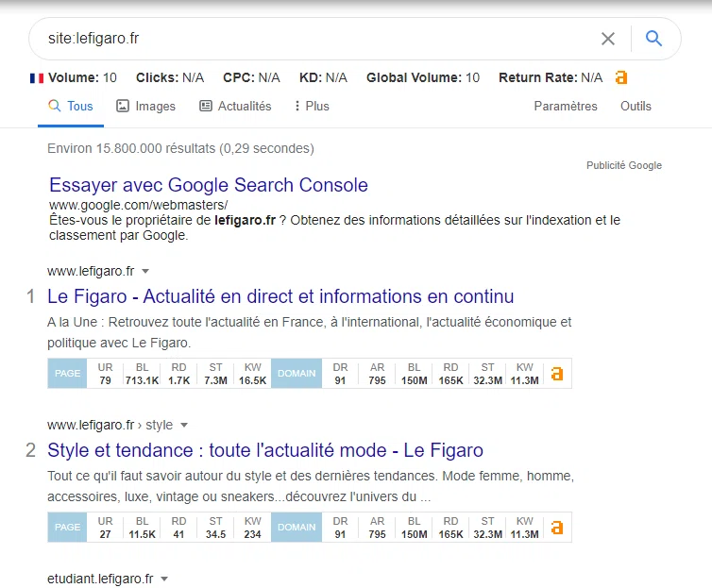Viewport: 712px width, 588px height.
Task: Click the etudiant.lefigaro.fr breadcrumb
Action: (x=100, y=579)
